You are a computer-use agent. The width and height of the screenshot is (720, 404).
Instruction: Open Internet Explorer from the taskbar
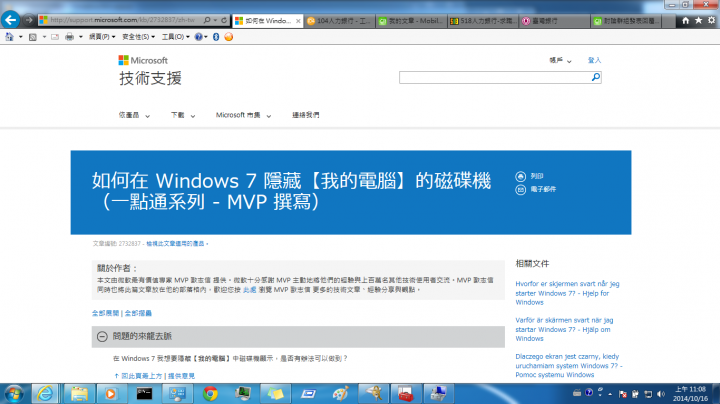[45, 394]
